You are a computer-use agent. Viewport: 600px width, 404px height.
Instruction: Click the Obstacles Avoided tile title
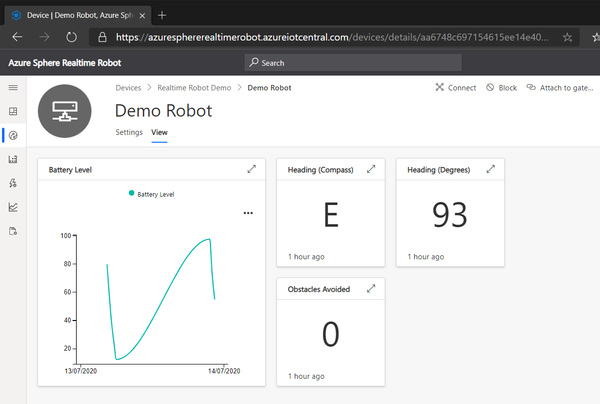coord(319,289)
